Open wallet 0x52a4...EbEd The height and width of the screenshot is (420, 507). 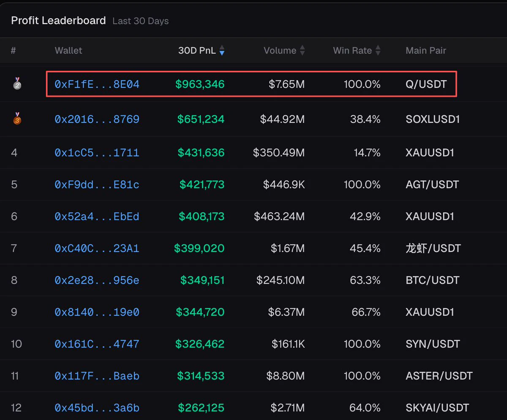pos(97,217)
